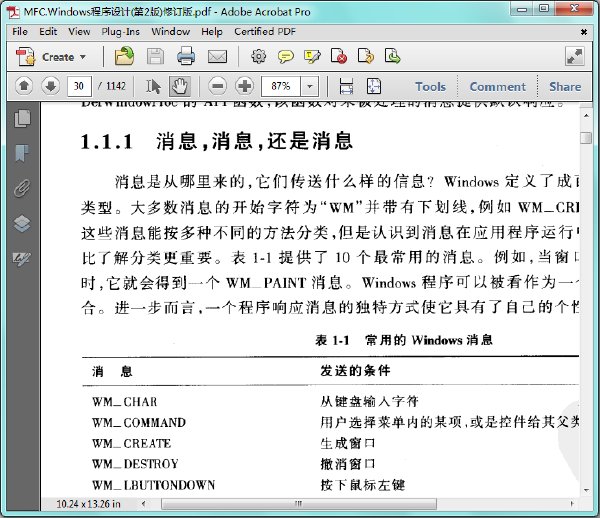
Task: Click the WM_CHAR table entry
Action: pos(125,402)
